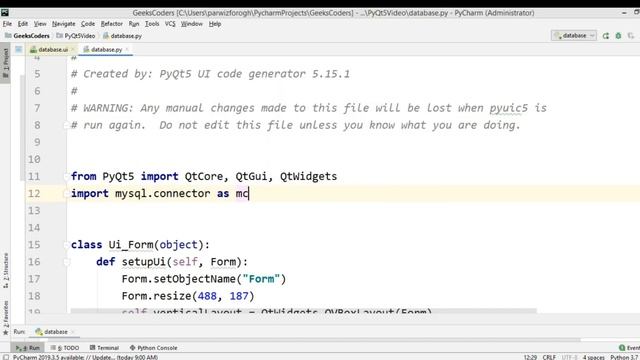Open the Navigate menu

coord(64,24)
